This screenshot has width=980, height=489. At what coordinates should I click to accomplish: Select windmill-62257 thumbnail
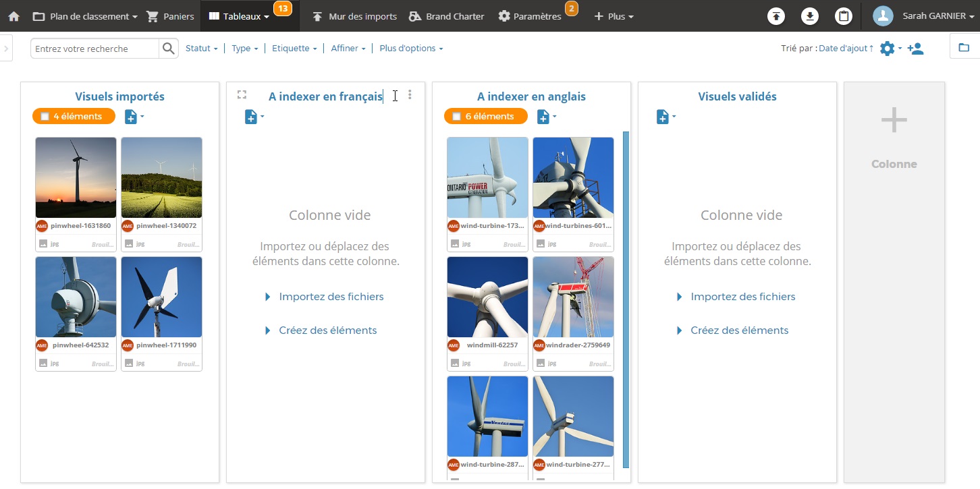[x=487, y=297]
